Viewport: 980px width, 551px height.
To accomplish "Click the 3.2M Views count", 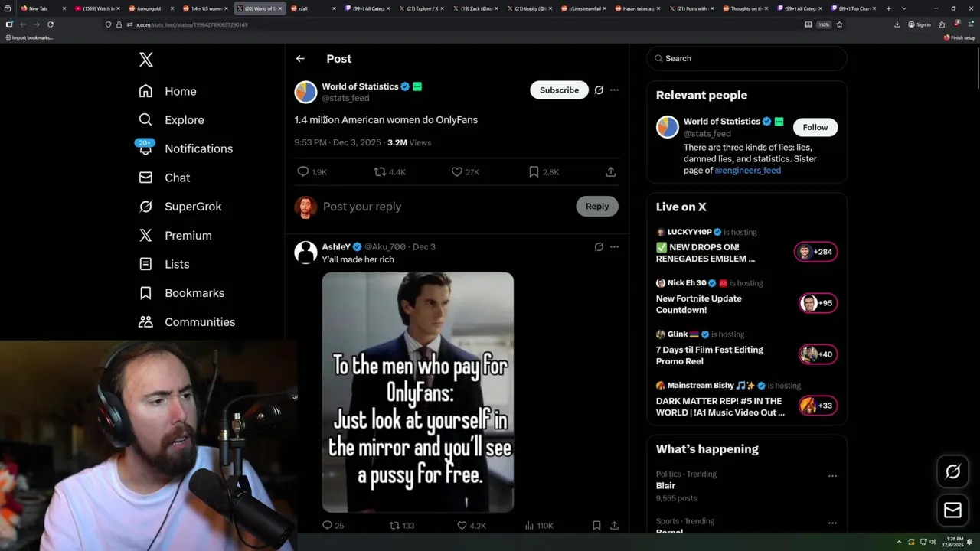I will click(409, 142).
